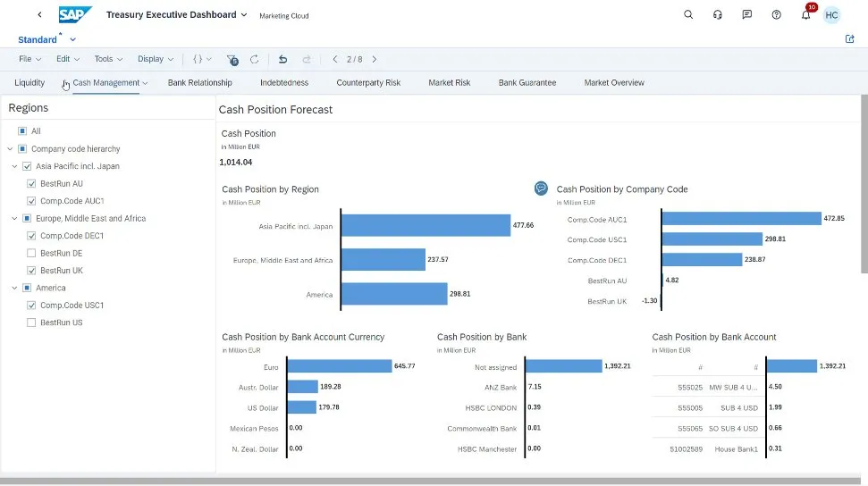Viewport: 868px width, 486px height.
Task: Click the share icon at far right
Action: coord(849,39)
